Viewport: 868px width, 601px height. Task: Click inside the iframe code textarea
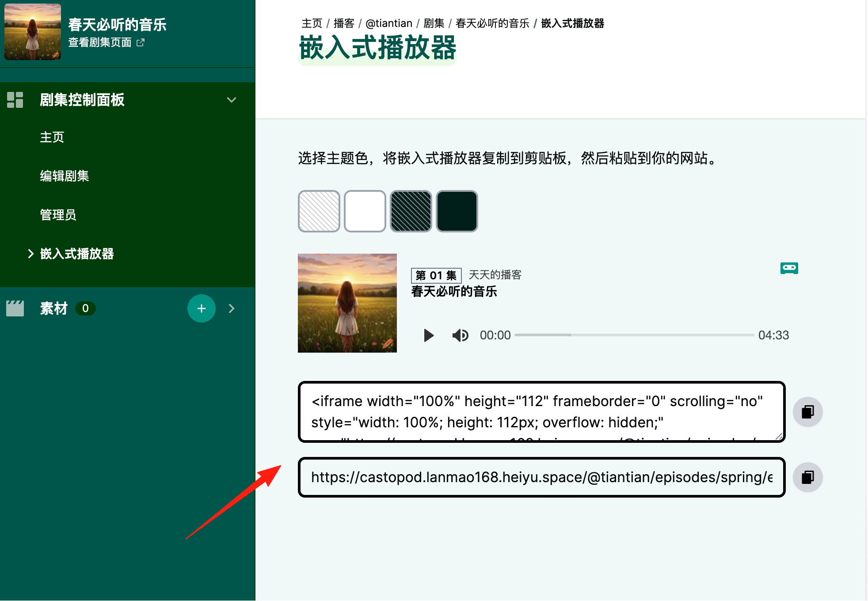pyautogui.click(x=541, y=412)
